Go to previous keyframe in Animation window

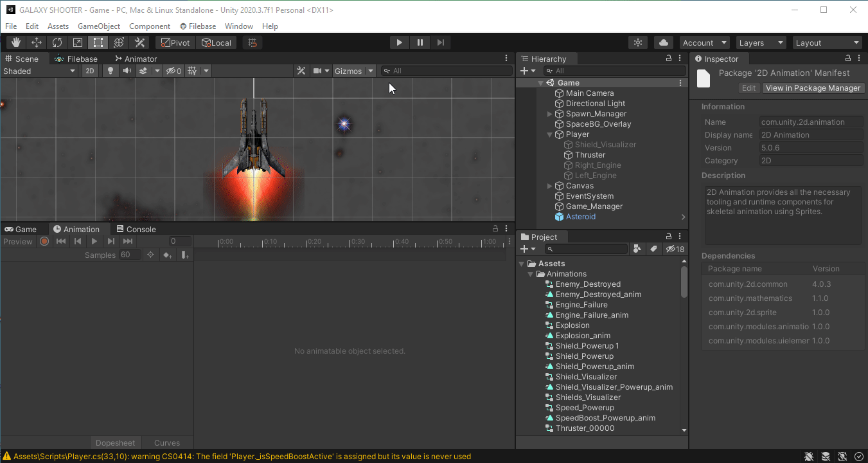tap(78, 241)
